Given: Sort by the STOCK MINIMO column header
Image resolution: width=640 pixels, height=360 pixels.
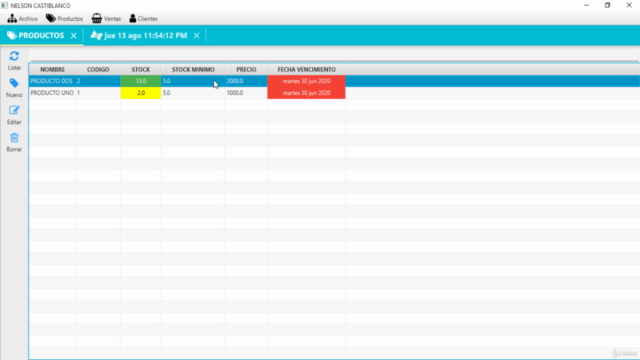Looking at the screenshot, I should [x=193, y=69].
